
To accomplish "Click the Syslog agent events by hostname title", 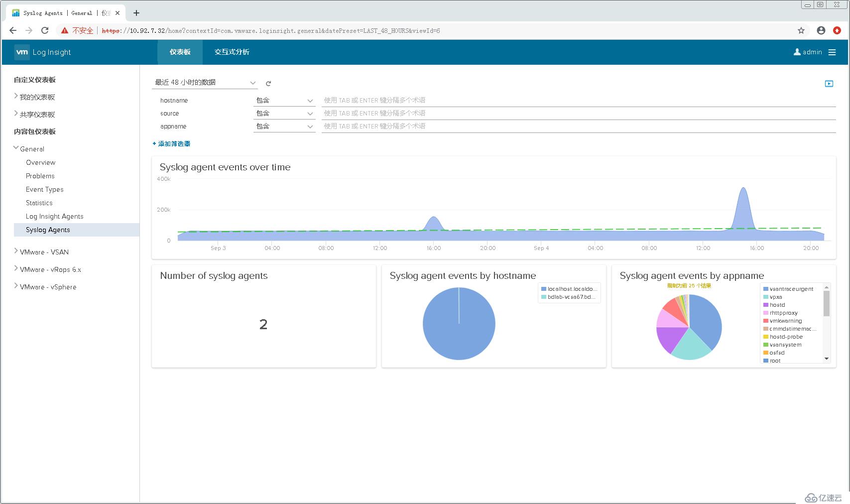I will pyautogui.click(x=463, y=276).
